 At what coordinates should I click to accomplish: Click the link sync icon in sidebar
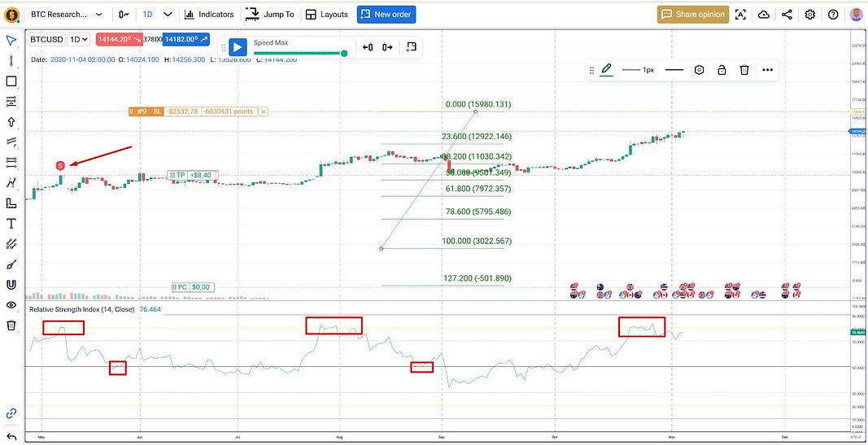pos(11,413)
